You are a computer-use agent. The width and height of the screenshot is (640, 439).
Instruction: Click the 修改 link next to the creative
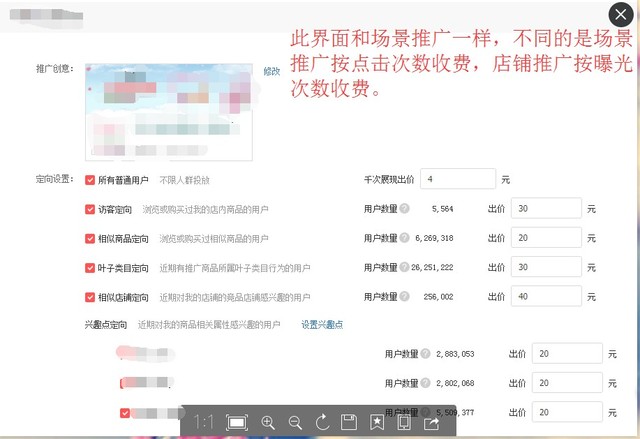pyautogui.click(x=272, y=71)
